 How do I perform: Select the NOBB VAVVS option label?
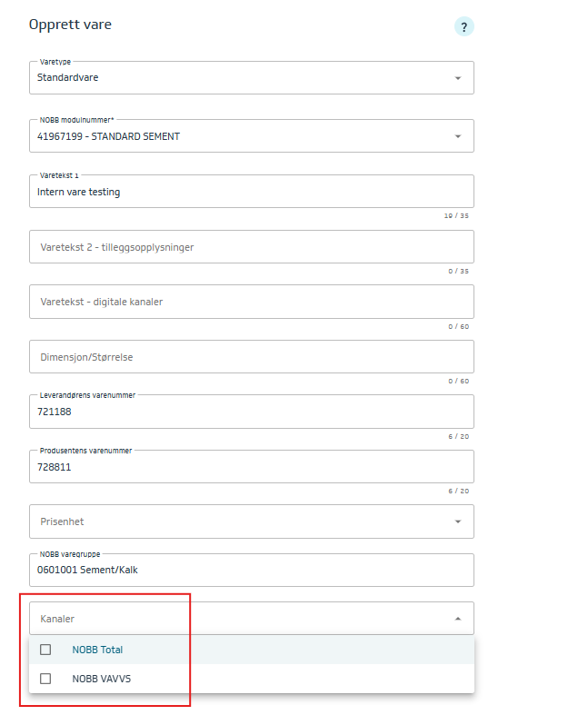tap(101, 679)
